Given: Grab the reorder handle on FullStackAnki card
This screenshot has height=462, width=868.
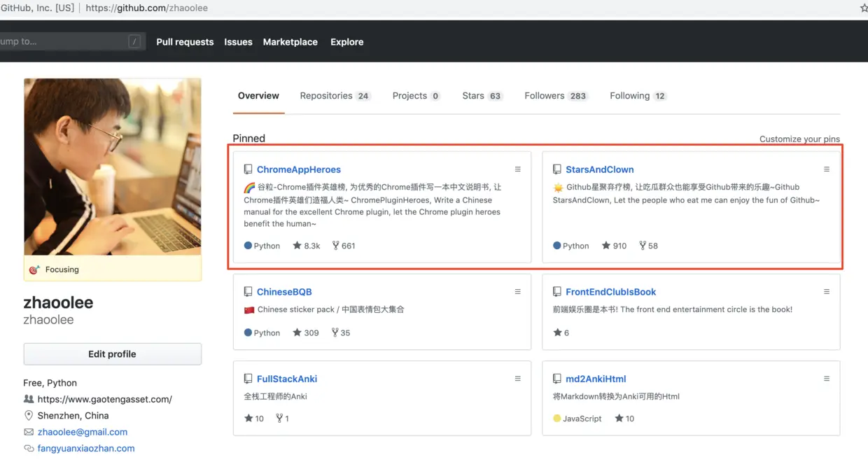Looking at the screenshot, I should (x=518, y=379).
